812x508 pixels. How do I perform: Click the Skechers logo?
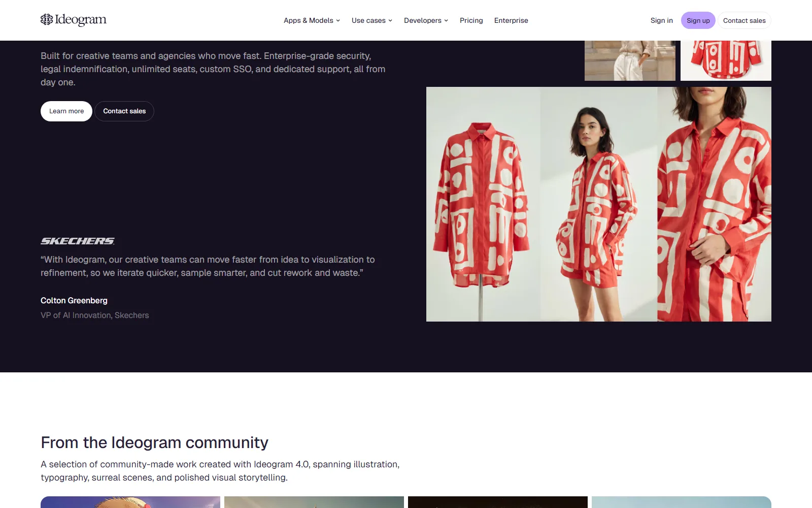pyautogui.click(x=78, y=241)
